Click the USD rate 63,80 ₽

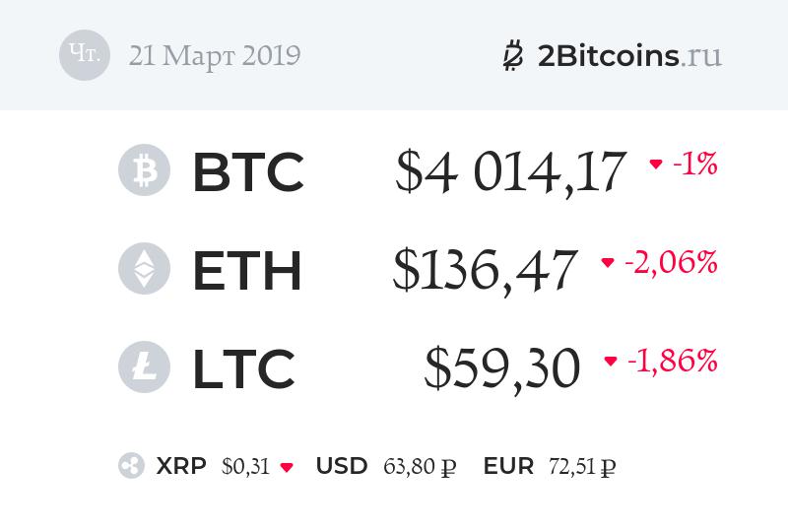coord(418,466)
